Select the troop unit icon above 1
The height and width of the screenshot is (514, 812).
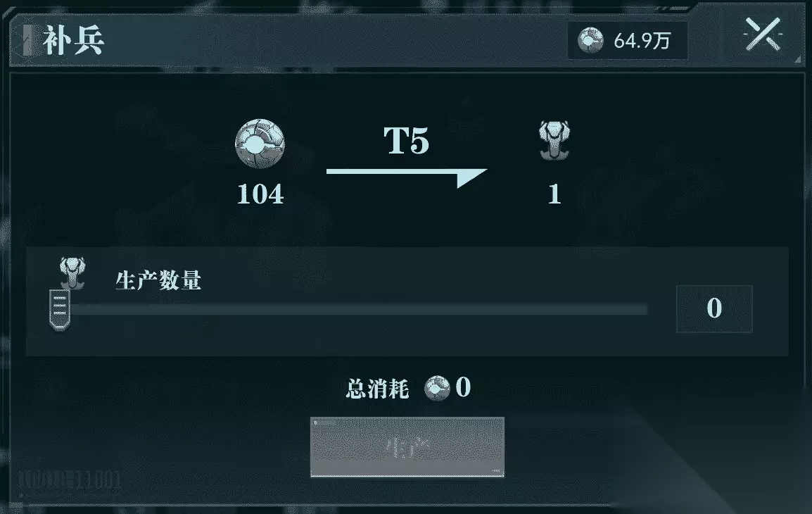click(554, 140)
